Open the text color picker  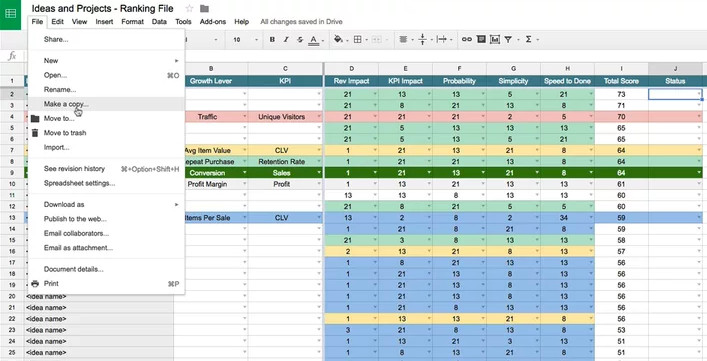[x=314, y=40]
